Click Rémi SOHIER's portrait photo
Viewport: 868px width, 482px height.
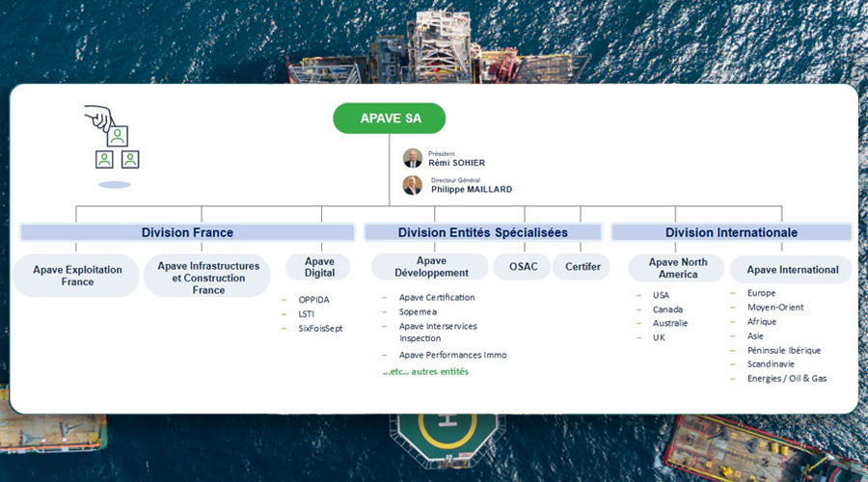[413, 158]
